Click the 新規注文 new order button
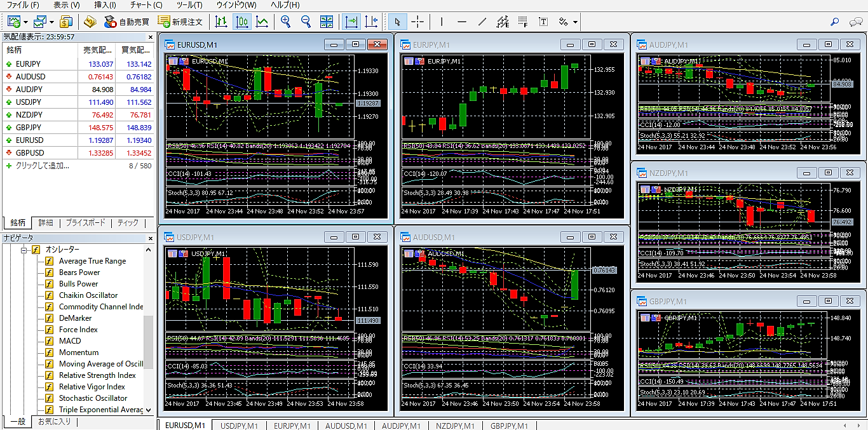This screenshot has height=430, width=868. click(x=180, y=22)
